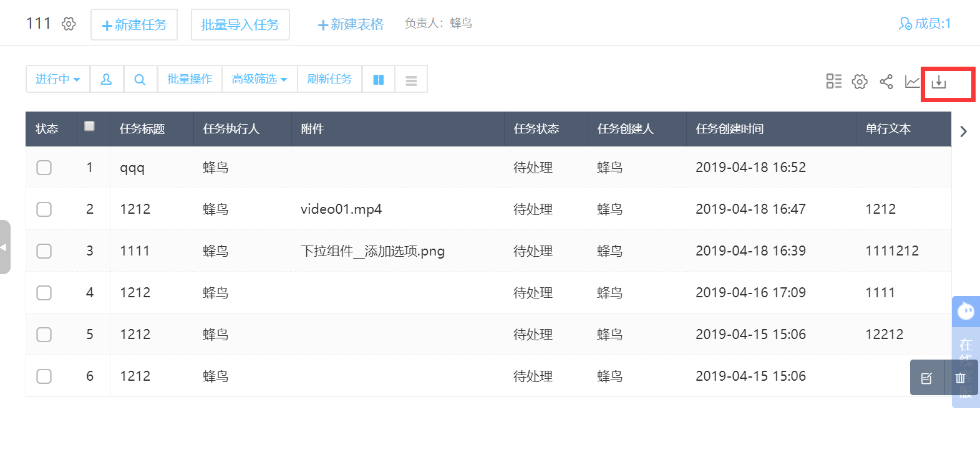Delete row 6 with trash icon
The image size is (980, 468).
(x=960, y=378)
